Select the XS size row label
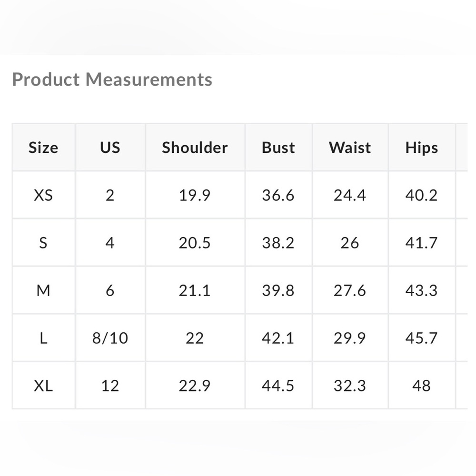Viewport: 476px width, 476px height. tap(43, 195)
